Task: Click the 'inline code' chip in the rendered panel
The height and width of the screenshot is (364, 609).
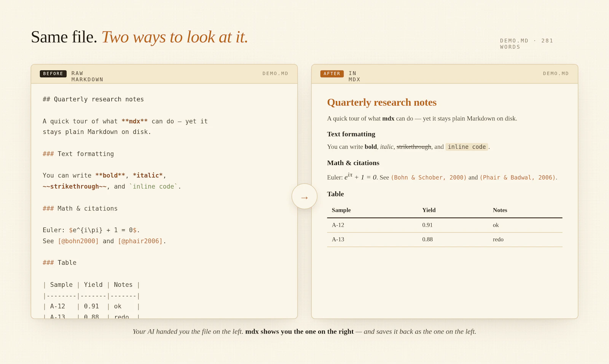Action: (x=467, y=147)
